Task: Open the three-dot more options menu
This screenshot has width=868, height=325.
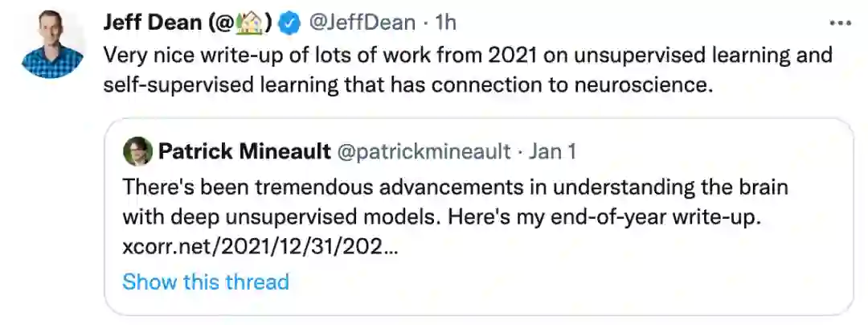Action: coord(839,23)
